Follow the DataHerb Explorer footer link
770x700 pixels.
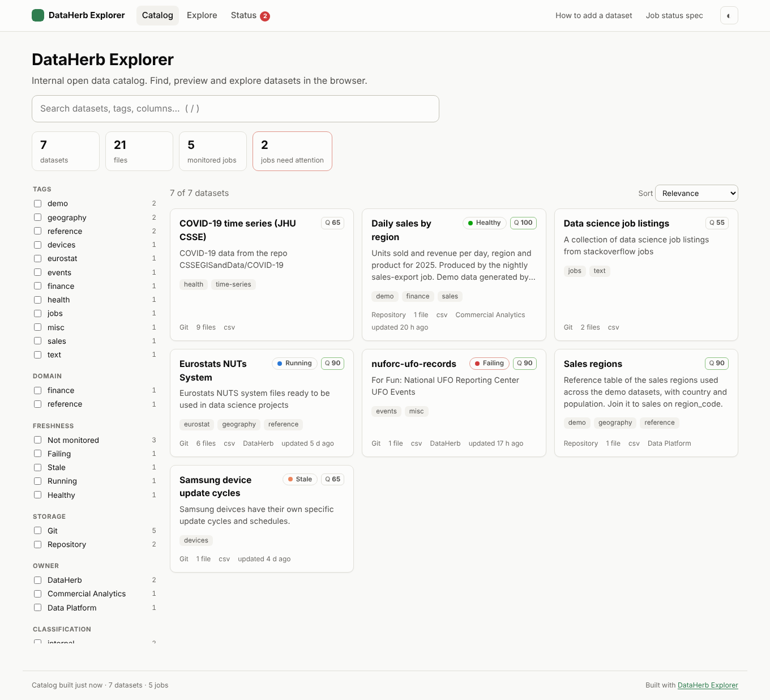pyautogui.click(x=708, y=685)
